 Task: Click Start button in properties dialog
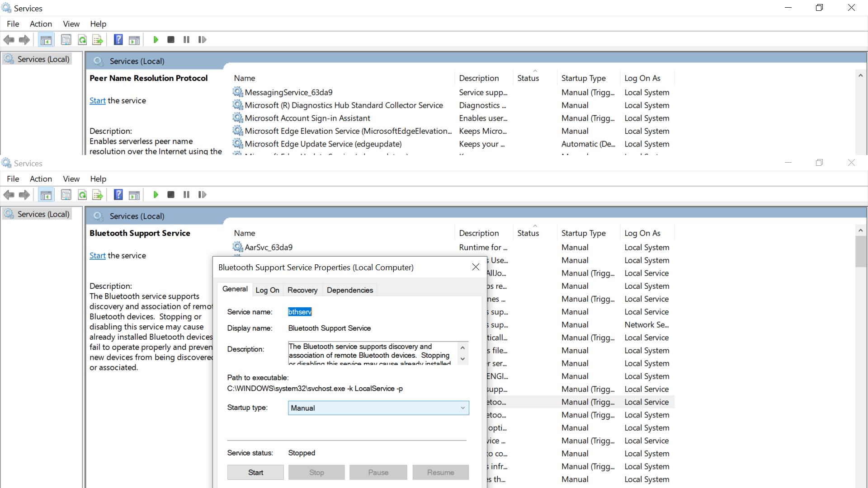(x=255, y=472)
